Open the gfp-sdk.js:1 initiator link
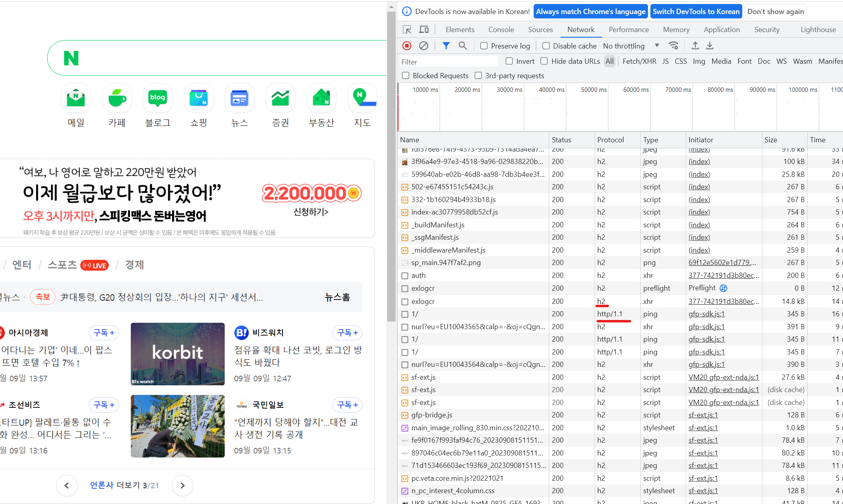 pyautogui.click(x=707, y=314)
